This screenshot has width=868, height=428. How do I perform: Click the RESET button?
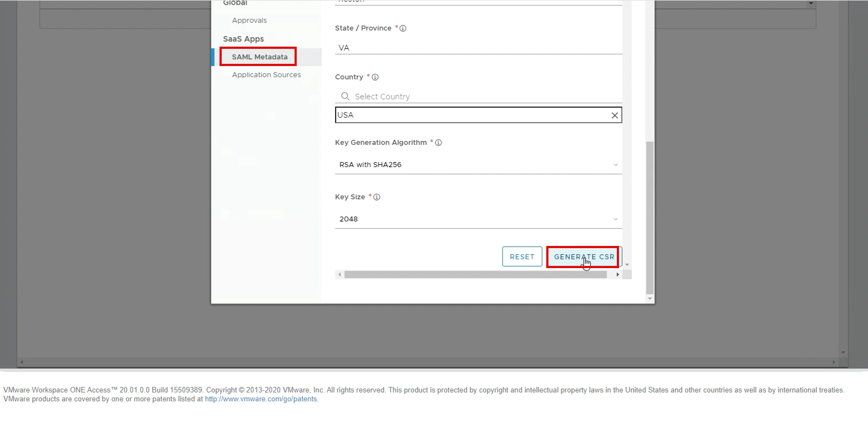pyautogui.click(x=522, y=257)
